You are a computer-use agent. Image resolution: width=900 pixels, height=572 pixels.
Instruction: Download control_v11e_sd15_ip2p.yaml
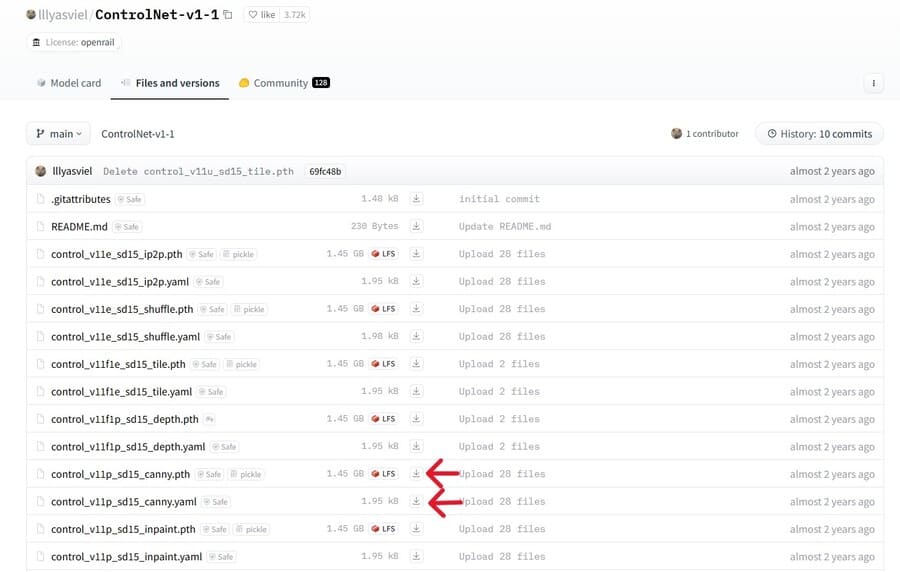tap(416, 281)
